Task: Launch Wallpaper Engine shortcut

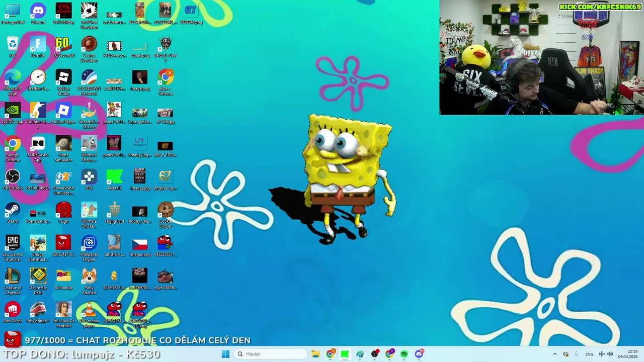Action: [89, 248]
